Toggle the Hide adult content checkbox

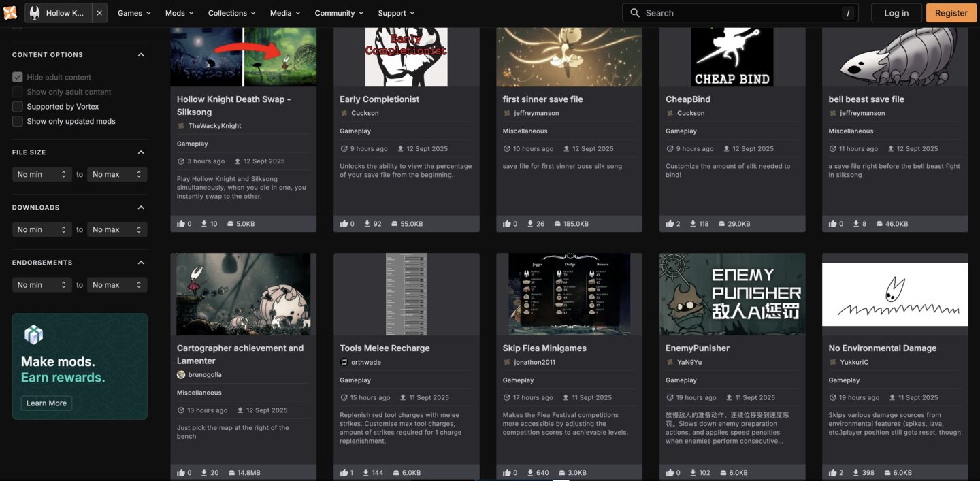(18, 78)
